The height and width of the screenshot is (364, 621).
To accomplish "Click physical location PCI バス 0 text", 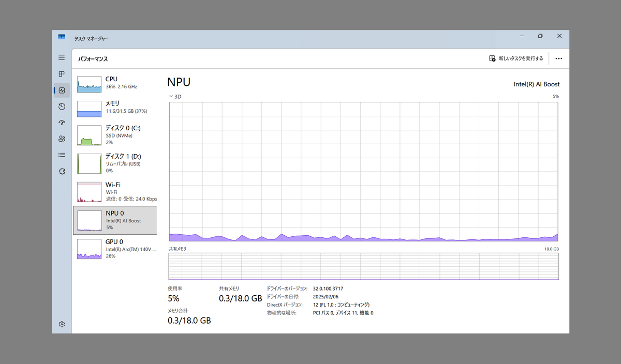I will 343,313.
